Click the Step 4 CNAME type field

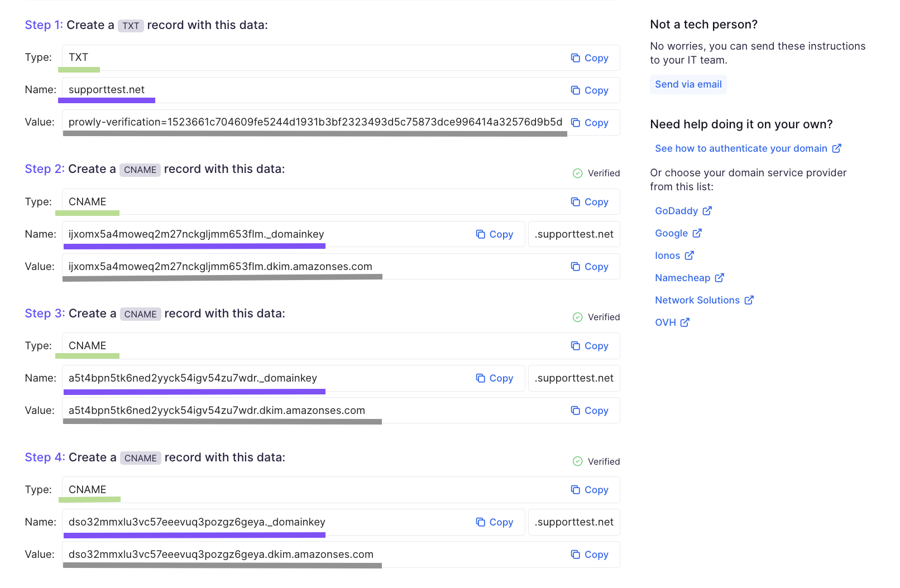click(341, 490)
